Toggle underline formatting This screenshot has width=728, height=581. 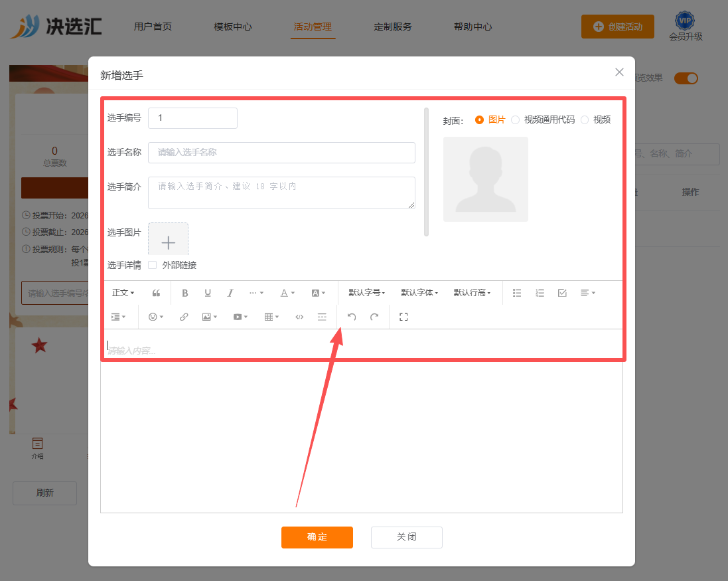coord(208,293)
